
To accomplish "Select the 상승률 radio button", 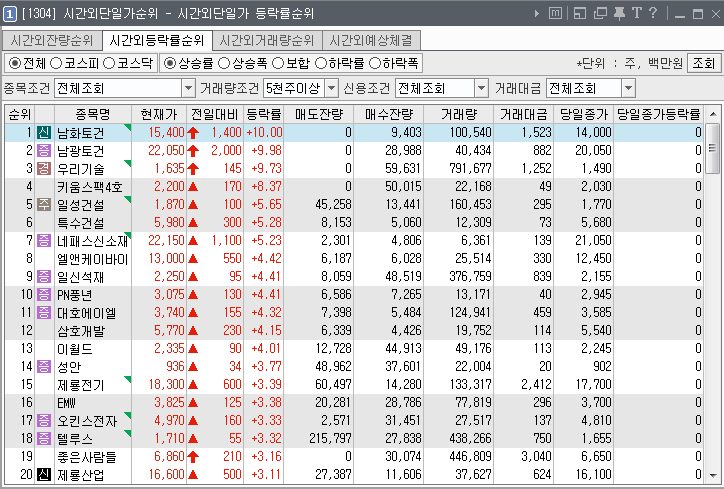I will pyautogui.click(x=170, y=63).
